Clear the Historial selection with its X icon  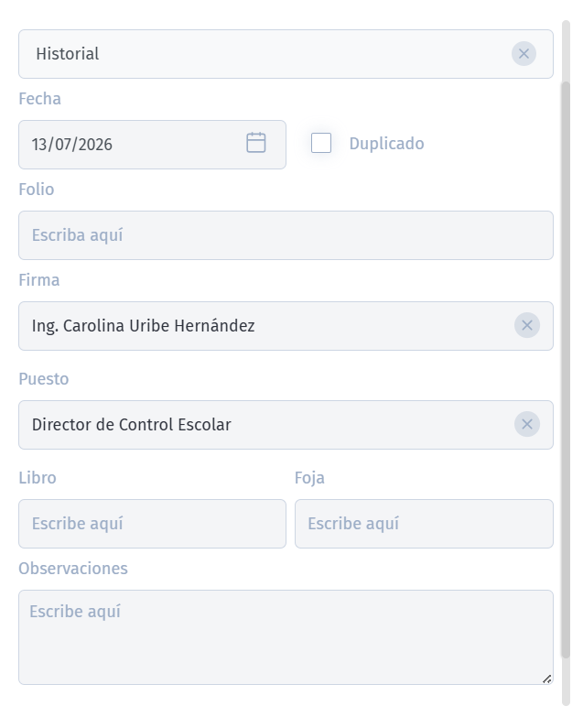[524, 54]
